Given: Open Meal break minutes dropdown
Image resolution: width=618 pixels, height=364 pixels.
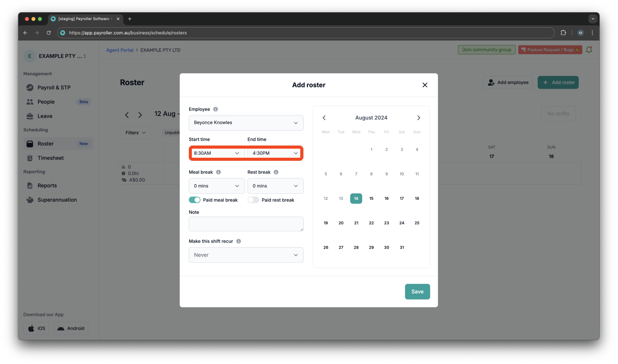Looking at the screenshot, I should pos(217,186).
